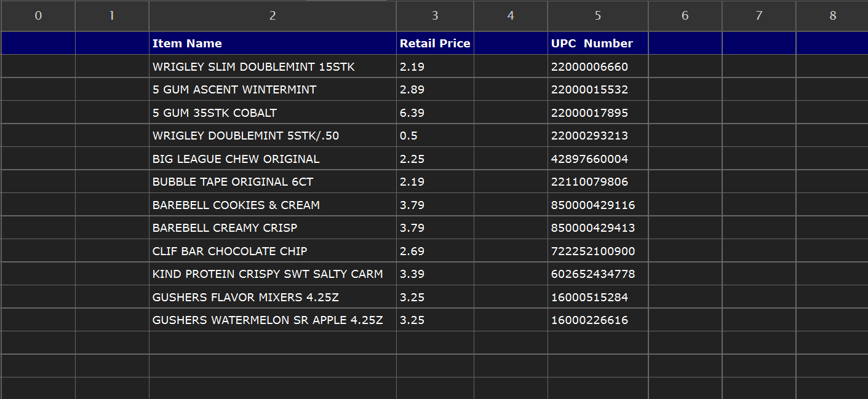Select UPC 22000006660
The image size is (868, 399).
point(598,66)
